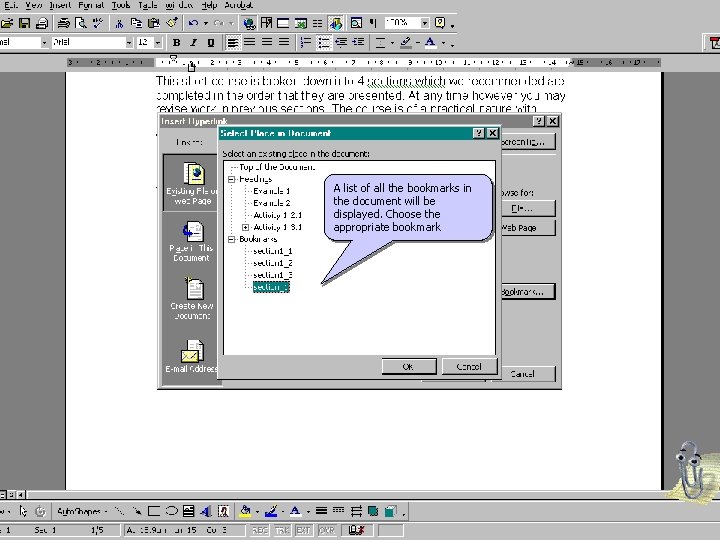
Task: Confirm with OK in Select Place dialog
Action: (x=409, y=366)
